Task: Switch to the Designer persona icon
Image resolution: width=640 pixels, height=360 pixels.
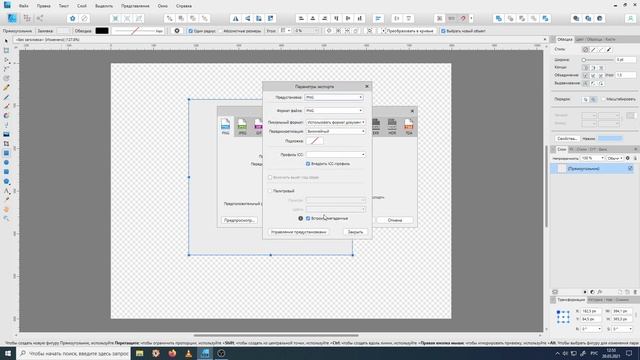Action: click(12, 18)
